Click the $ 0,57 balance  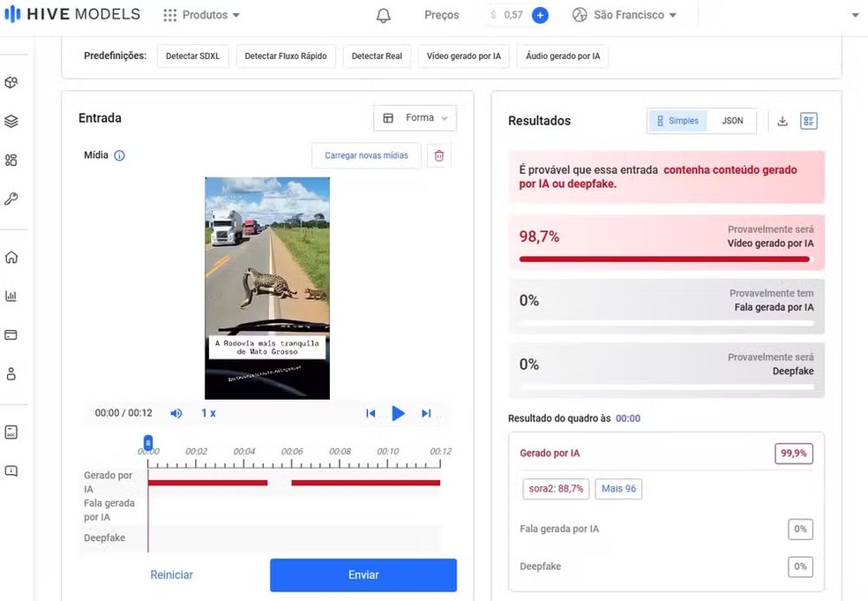tap(506, 15)
